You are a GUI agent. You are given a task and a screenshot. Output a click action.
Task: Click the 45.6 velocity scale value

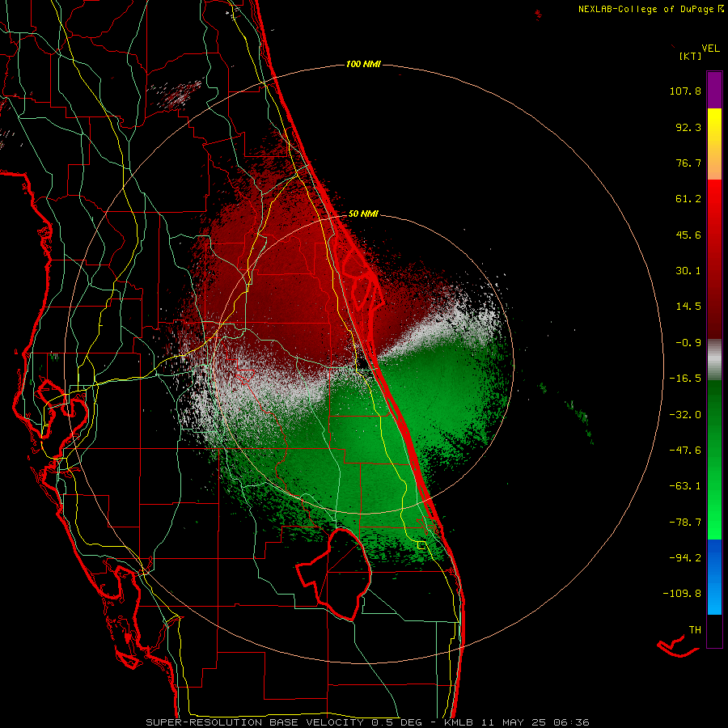tap(688, 235)
